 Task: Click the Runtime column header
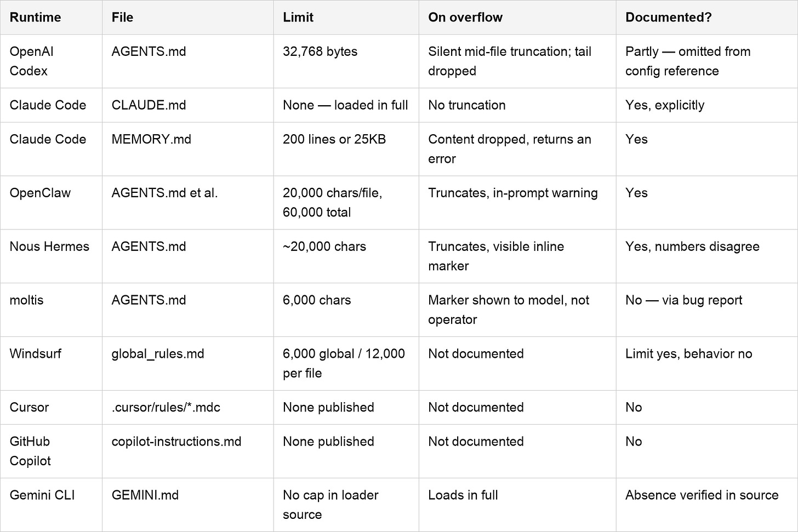pos(51,18)
